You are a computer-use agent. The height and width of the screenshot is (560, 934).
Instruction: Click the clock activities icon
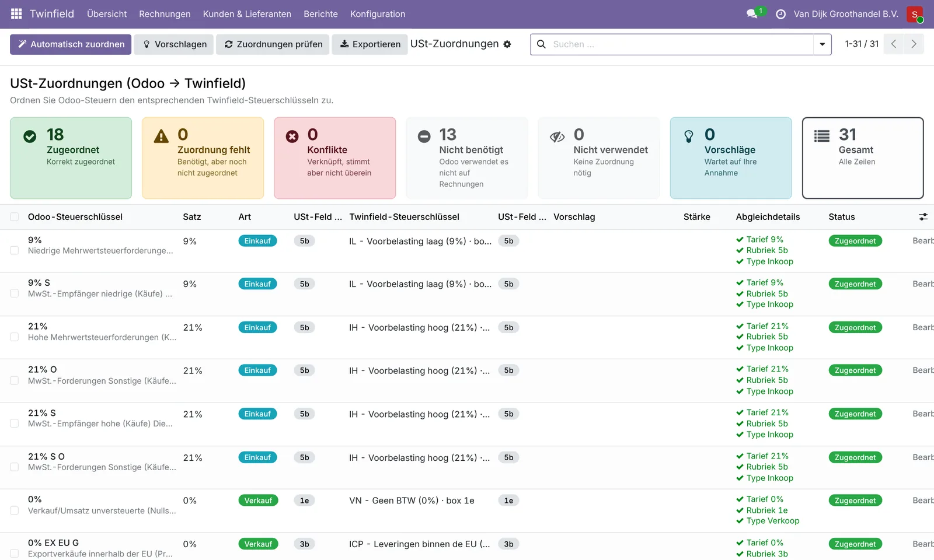click(x=780, y=14)
